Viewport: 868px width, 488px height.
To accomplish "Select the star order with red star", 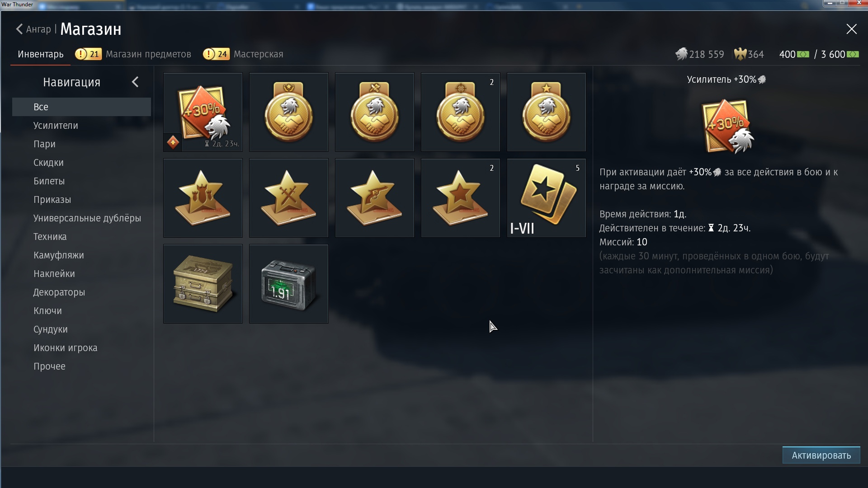I will (x=460, y=198).
